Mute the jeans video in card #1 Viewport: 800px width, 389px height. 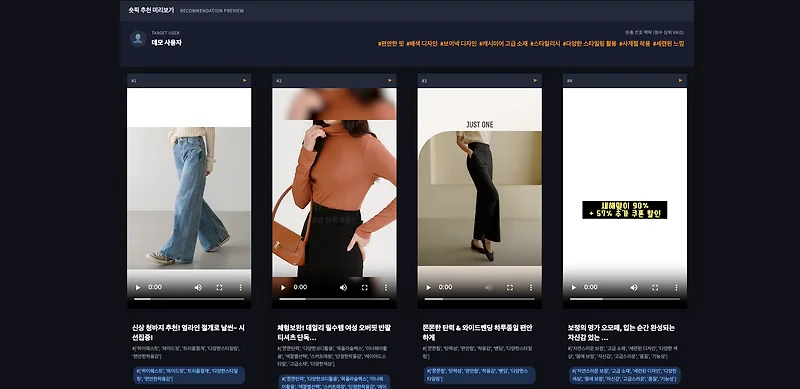pyautogui.click(x=198, y=287)
